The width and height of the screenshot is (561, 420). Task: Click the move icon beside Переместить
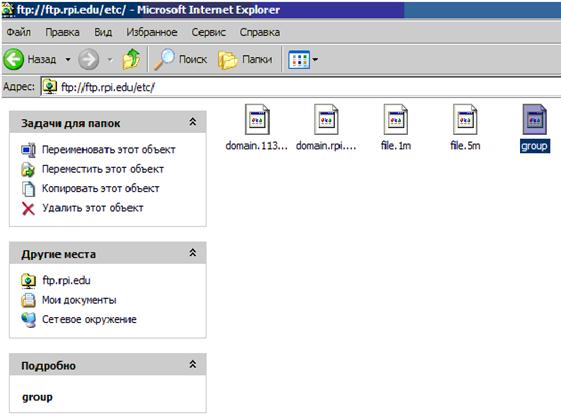pos(28,170)
